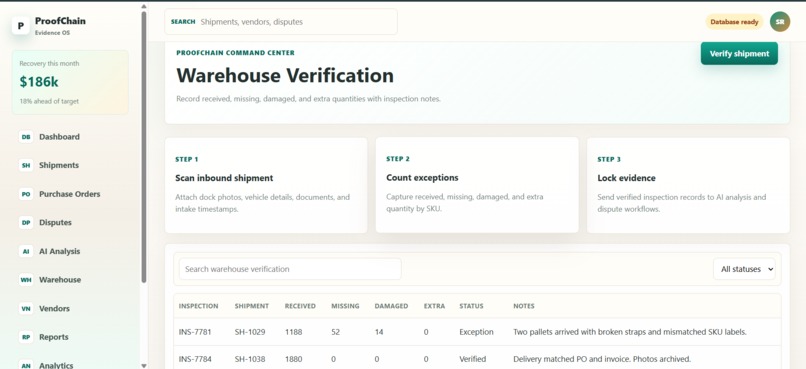The image size is (806, 369).
Task: Click received value 1188
Action: [x=294, y=332]
